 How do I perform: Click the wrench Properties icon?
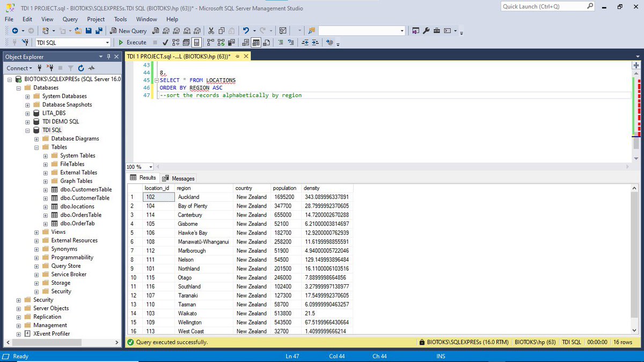pyautogui.click(x=427, y=31)
